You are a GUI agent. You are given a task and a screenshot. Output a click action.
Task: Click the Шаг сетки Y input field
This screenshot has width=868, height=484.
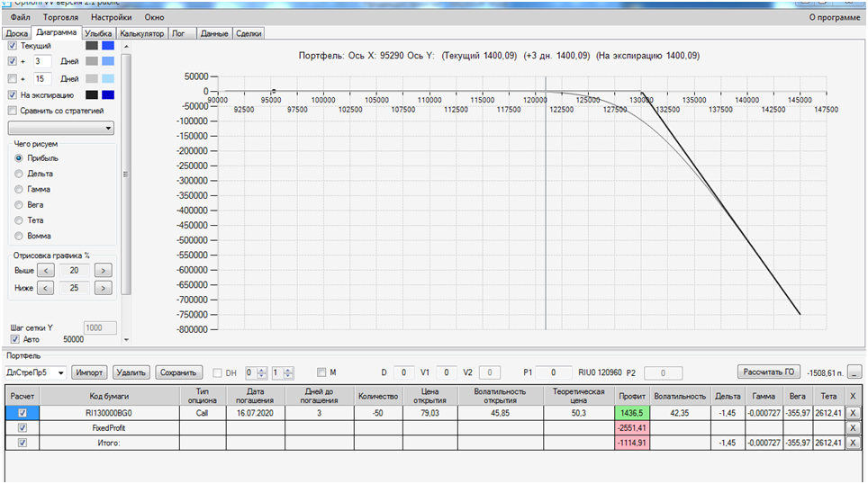100,327
